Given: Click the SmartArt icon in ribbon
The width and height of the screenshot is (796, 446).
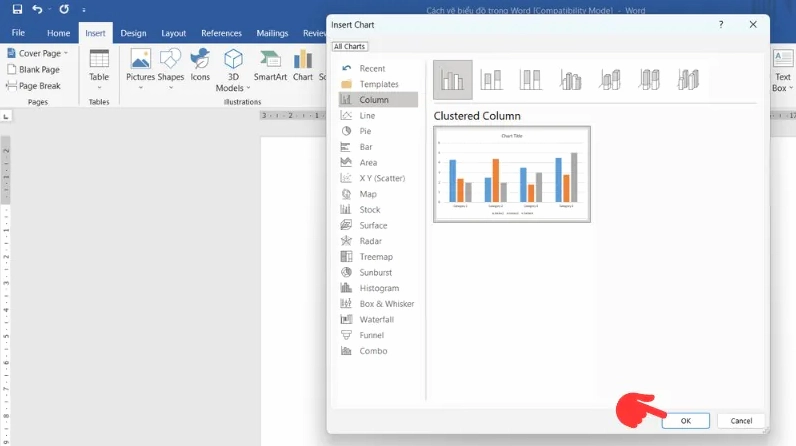Looking at the screenshot, I should (270, 65).
